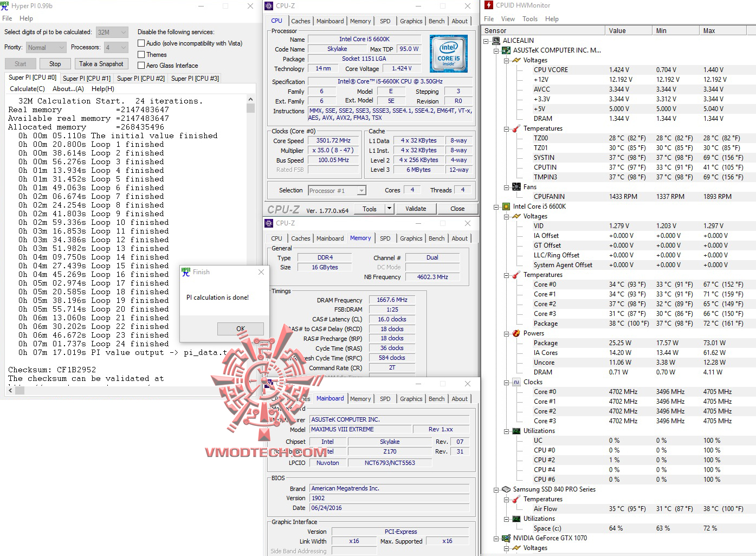Click the Fans icon in HWMonitor tree
The width and height of the screenshot is (756, 556).
(x=516, y=187)
